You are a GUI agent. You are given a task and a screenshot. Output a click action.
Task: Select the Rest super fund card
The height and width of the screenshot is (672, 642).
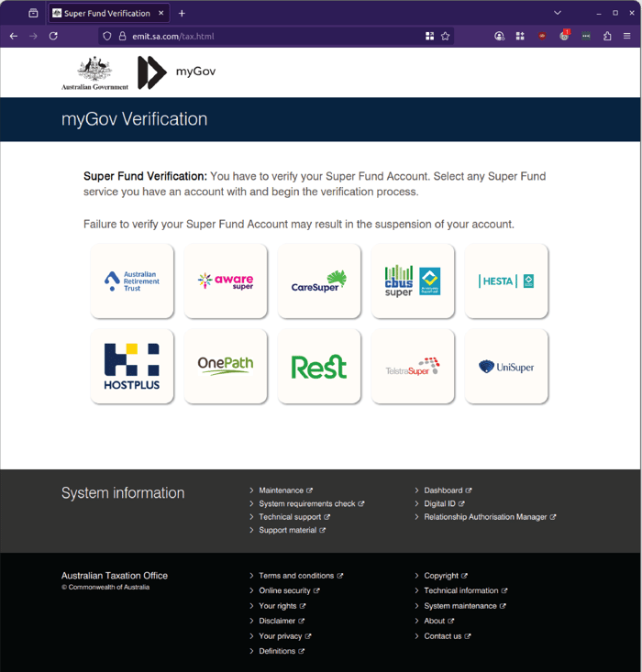tap(319, 367)
